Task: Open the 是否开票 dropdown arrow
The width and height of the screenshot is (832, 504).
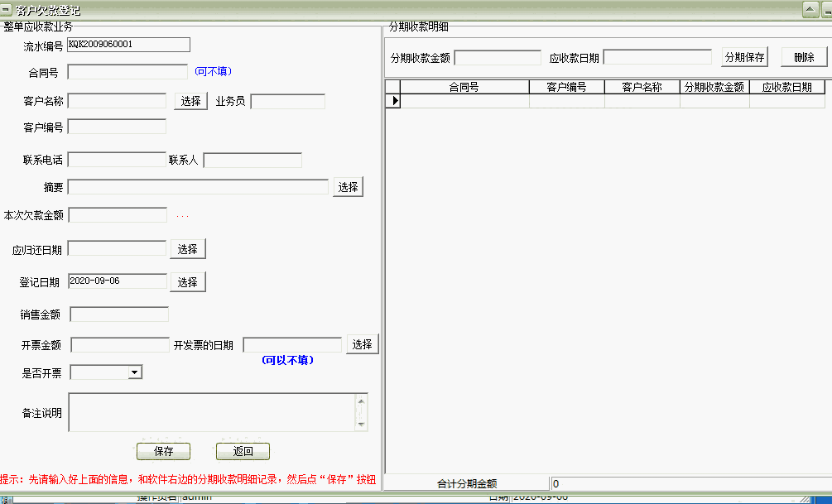Action: pos(136,372)
